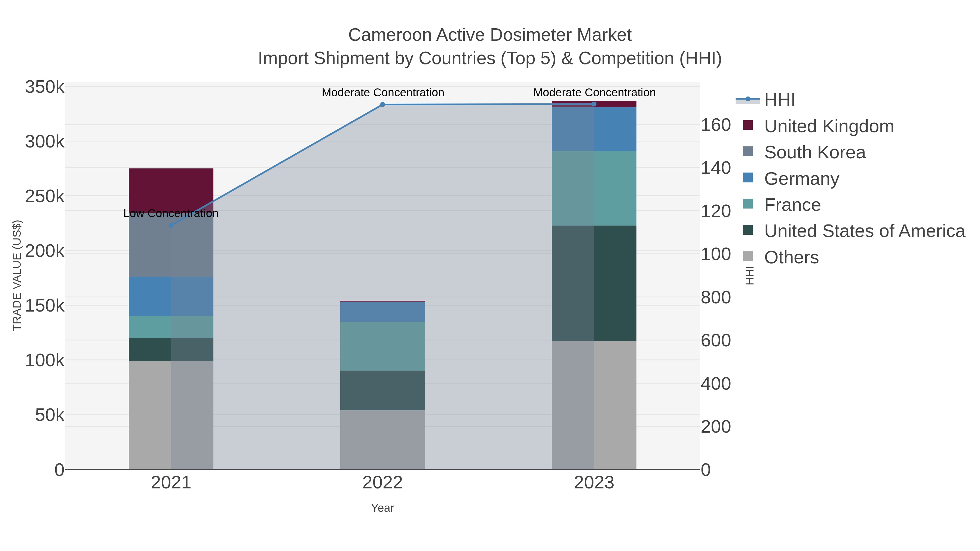Click the Cameroon Active Dosimeter Market title
980x551 pixels.
pyautogui.click(x=490, y=35)
